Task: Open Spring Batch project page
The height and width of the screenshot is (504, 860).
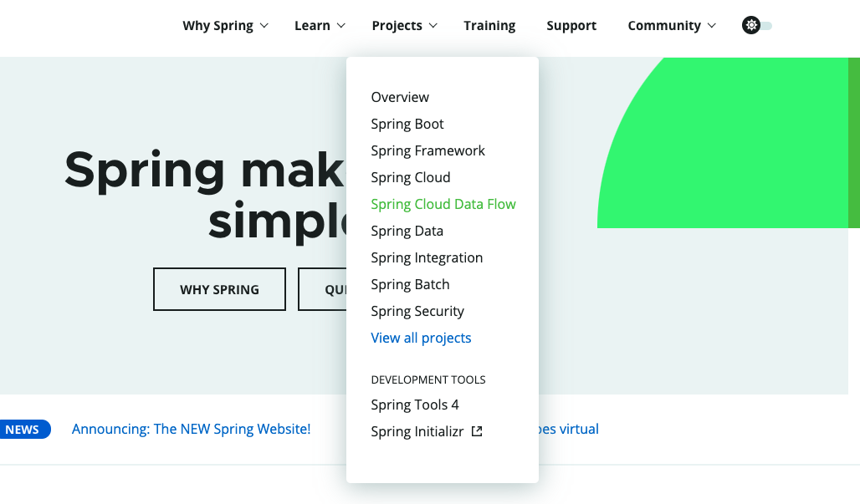Action: pos(410,284)
